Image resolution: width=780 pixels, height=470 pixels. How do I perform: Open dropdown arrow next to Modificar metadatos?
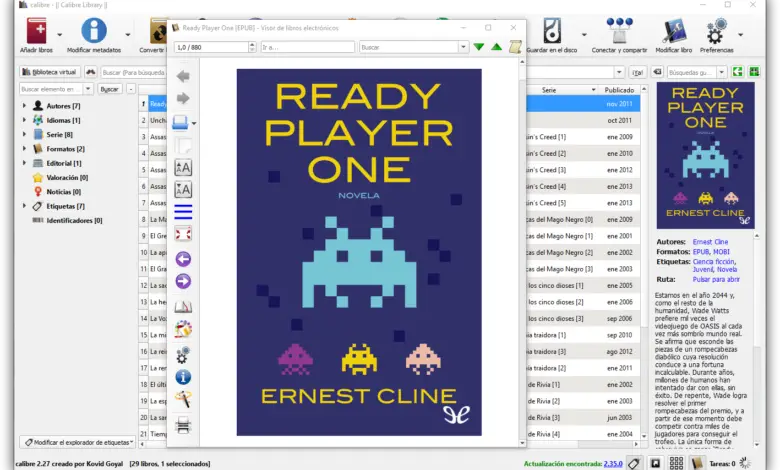(x=128, y=35)
